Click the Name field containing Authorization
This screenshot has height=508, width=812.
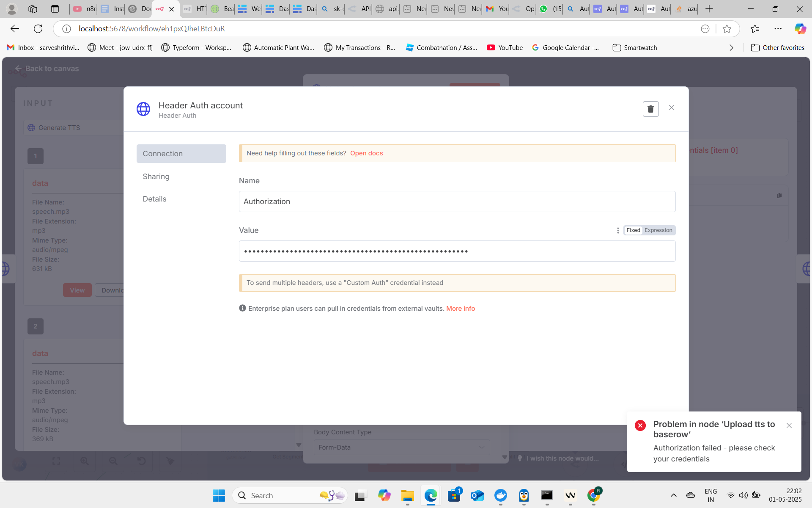click(457, 202)
